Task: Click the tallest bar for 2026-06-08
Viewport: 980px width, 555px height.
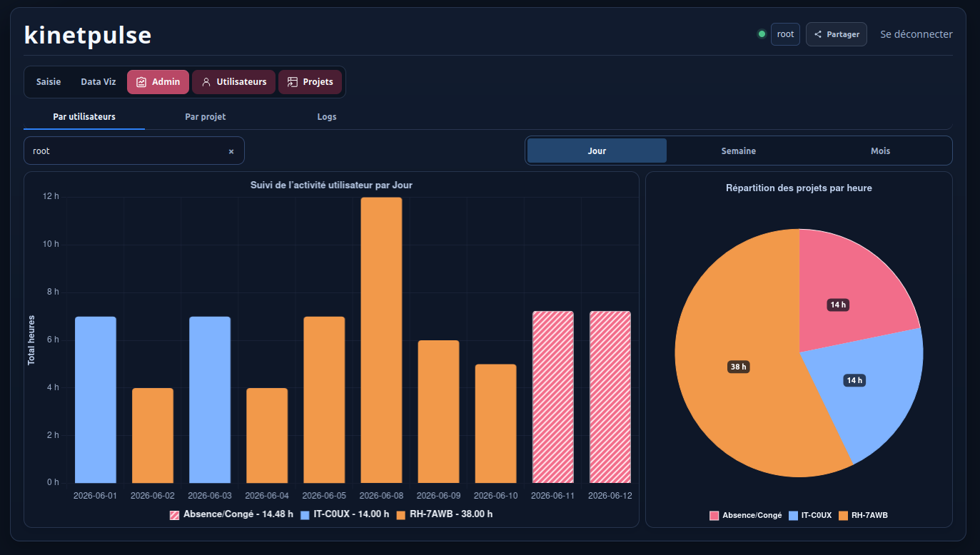Action: tap(381, 340)
